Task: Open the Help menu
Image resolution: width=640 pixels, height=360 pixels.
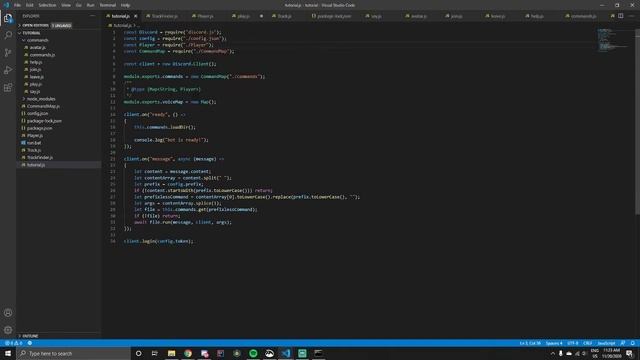Action: 125,5
